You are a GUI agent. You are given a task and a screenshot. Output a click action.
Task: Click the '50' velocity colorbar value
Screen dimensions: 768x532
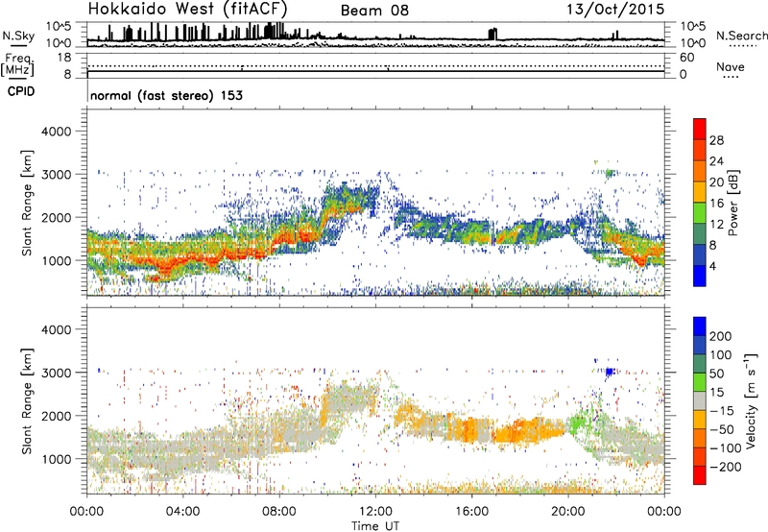tap(716, 374)
